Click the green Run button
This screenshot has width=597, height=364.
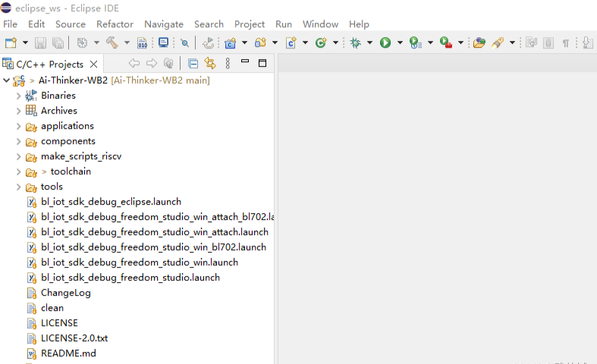click(385, 42)
